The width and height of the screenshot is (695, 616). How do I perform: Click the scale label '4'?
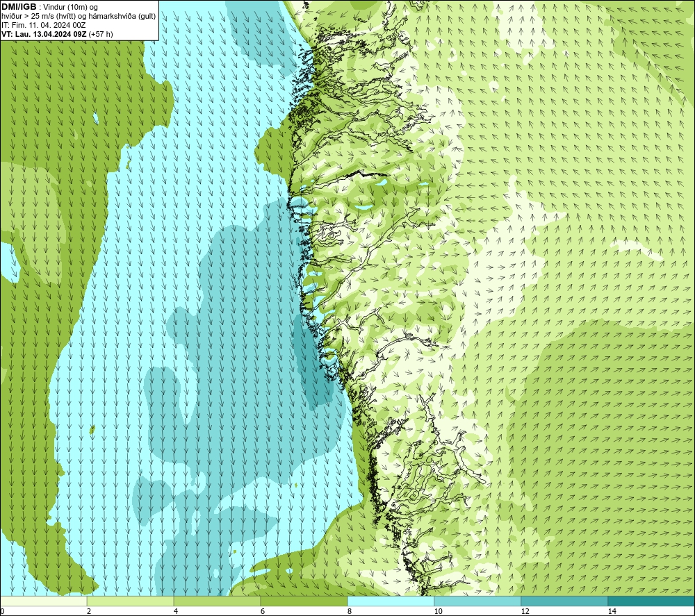click(x=176, y=611)
